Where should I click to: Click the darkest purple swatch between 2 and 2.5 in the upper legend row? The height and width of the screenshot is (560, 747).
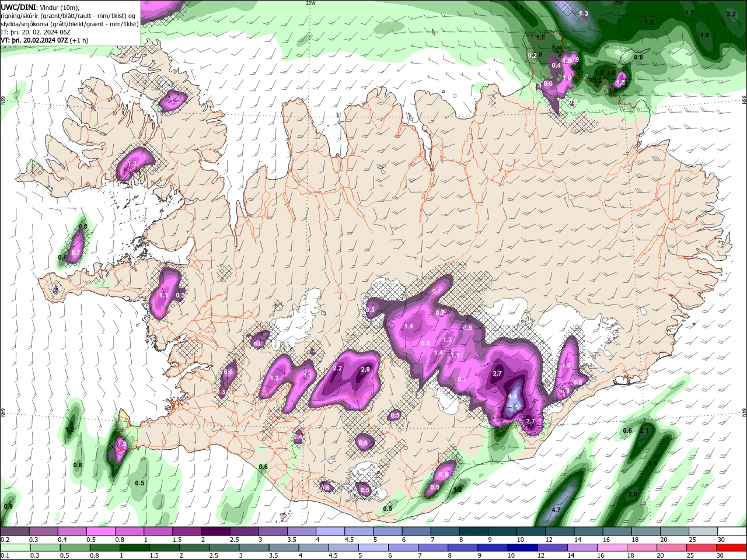(215, 531)
